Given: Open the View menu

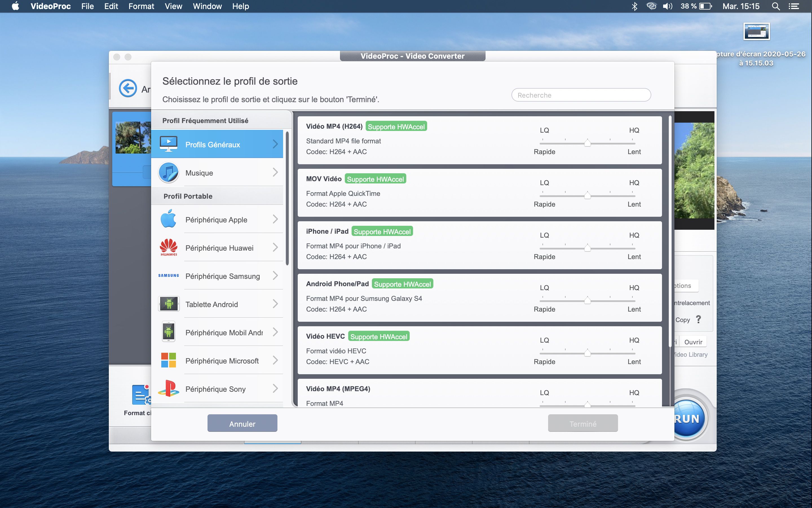Looking at the screenshot, I should [x=173, y=6].
